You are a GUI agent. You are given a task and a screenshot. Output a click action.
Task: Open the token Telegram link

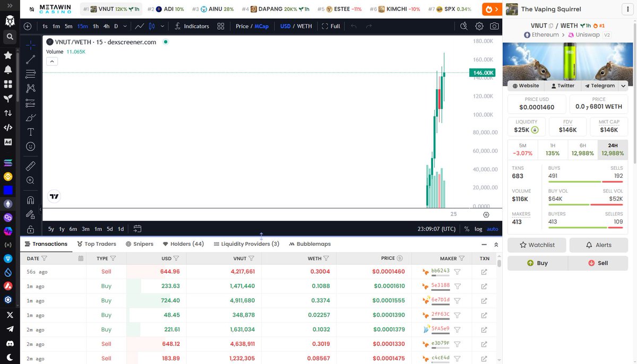599,85
